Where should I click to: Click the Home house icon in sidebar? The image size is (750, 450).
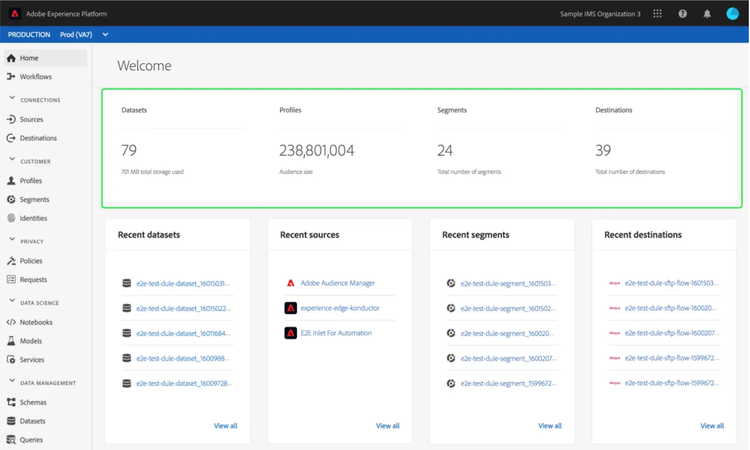click(x=11, y=58)
